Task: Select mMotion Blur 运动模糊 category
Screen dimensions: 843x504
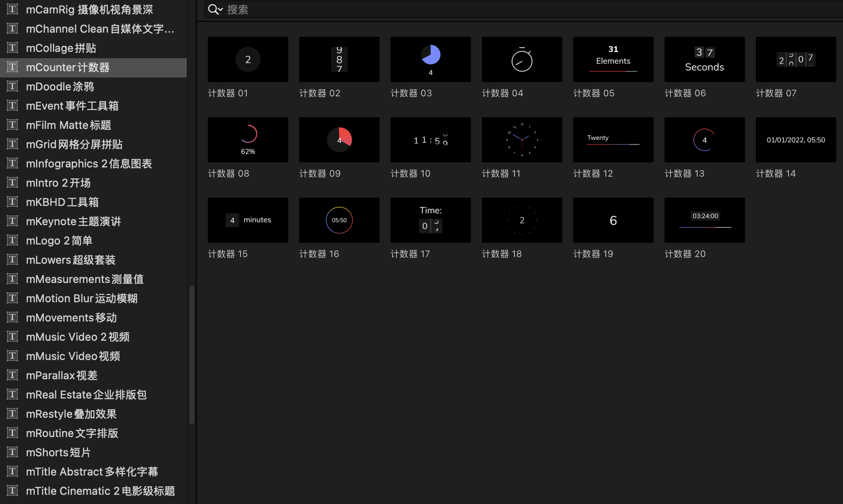Action: 93,298
